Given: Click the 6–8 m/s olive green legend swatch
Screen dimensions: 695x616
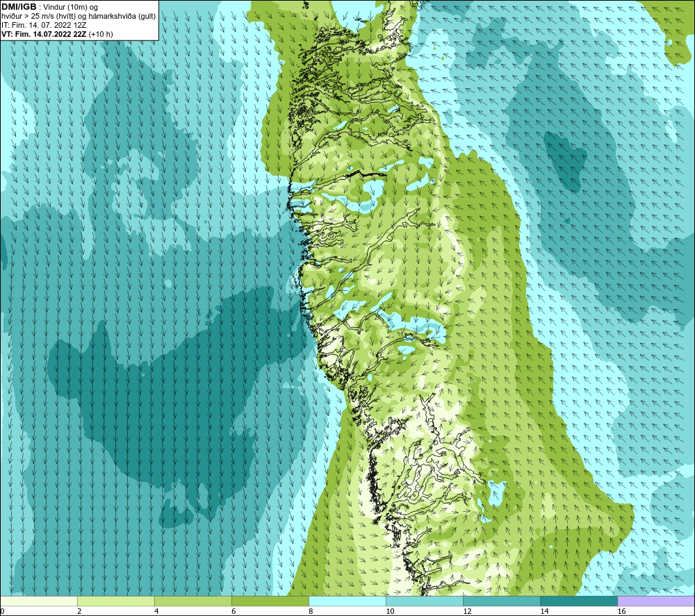Looking at the screenshot, I should click(x=270, y=601).
